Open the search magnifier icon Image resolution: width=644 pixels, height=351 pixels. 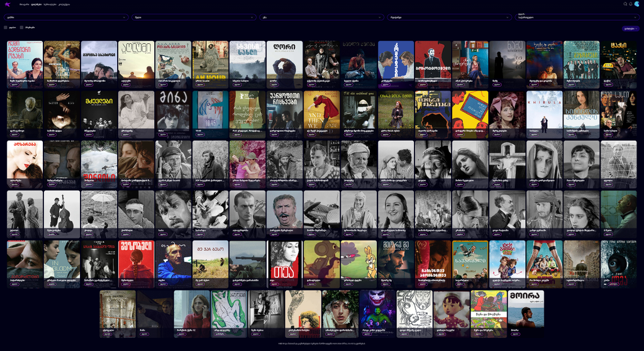625,4
